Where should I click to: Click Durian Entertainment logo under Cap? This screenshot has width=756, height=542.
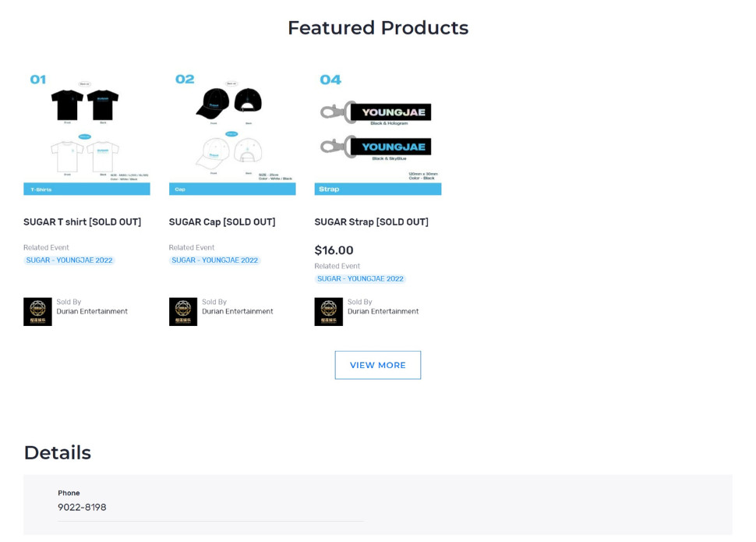pos(183,312)
